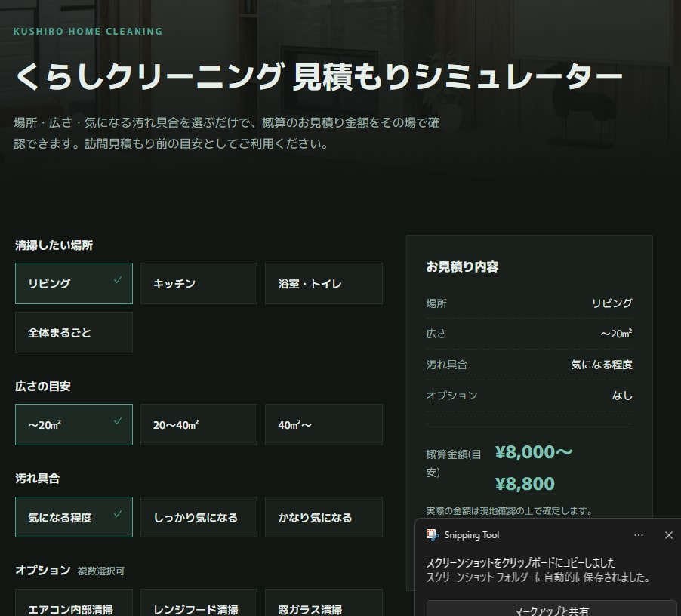This screenshot has width=681, height=616.
Task: Click the estimate amount ¥8,000〜
Action: (534, 452)
